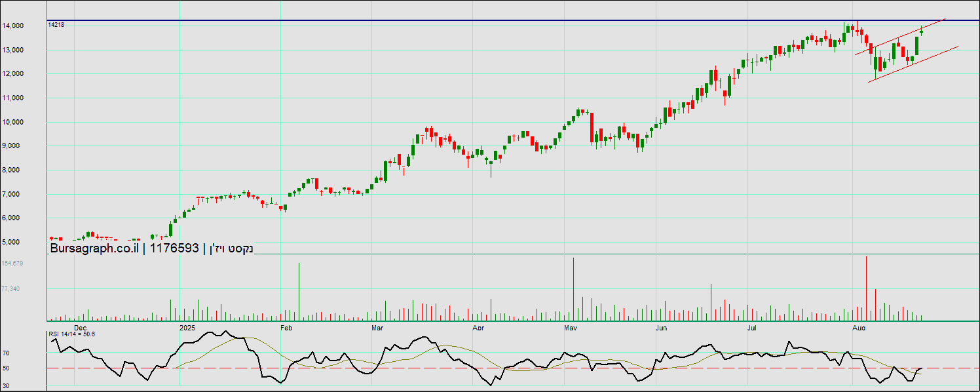This screenshot has width=980, height=392.
Task: Click the Dec month axis label
Action: point(80,327)
